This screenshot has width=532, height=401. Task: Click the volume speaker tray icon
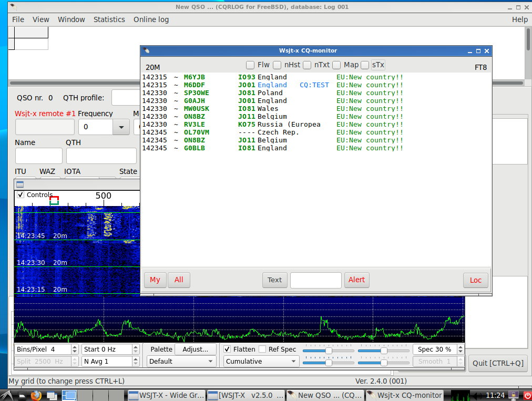point(477,396)
